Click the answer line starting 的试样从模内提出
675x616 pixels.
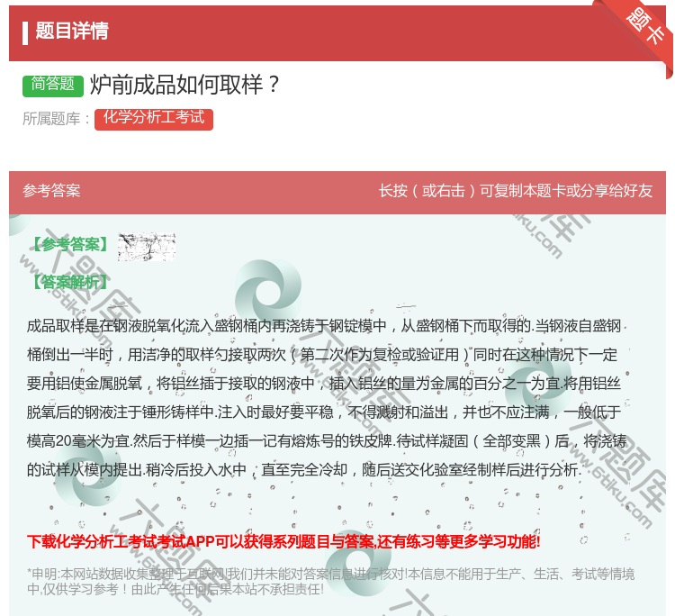[304, 469]
